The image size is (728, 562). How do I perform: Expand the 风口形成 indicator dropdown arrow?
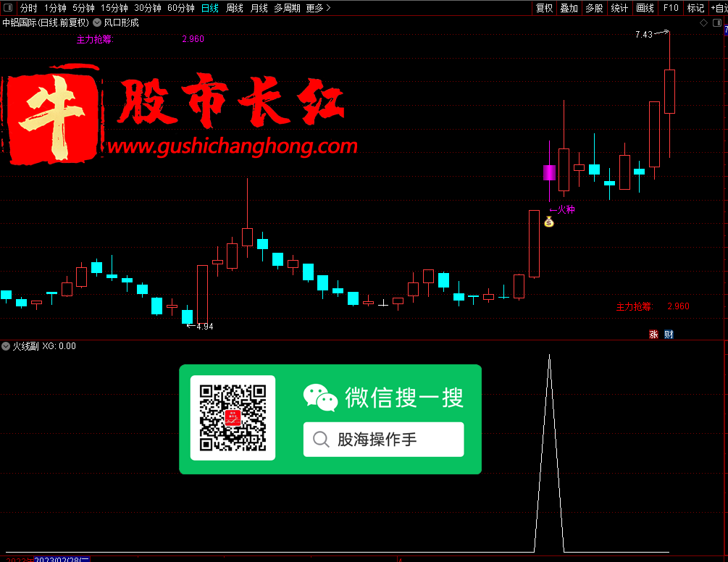[x=97, y=22]
